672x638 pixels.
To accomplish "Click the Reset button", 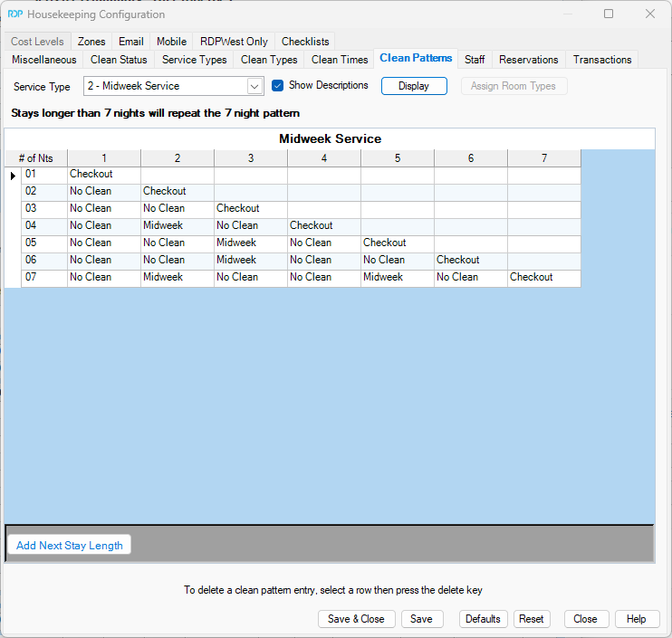I will tap(532, 619).
